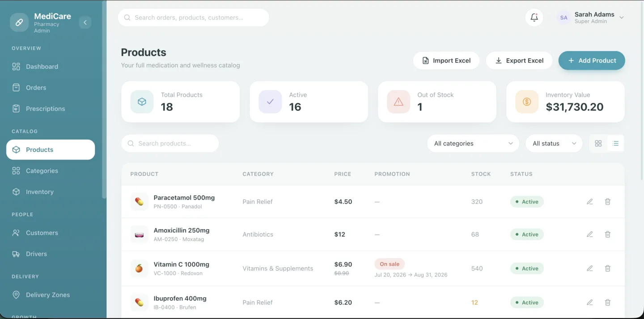Viewport: 644px width, 319px height.
Task: Open the Customers section
Action: point(51,233)
